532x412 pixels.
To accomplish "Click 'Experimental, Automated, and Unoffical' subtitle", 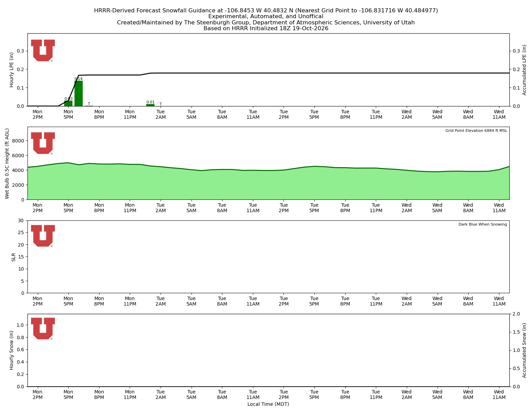I will pyautogui.click(x=266, y=16).
